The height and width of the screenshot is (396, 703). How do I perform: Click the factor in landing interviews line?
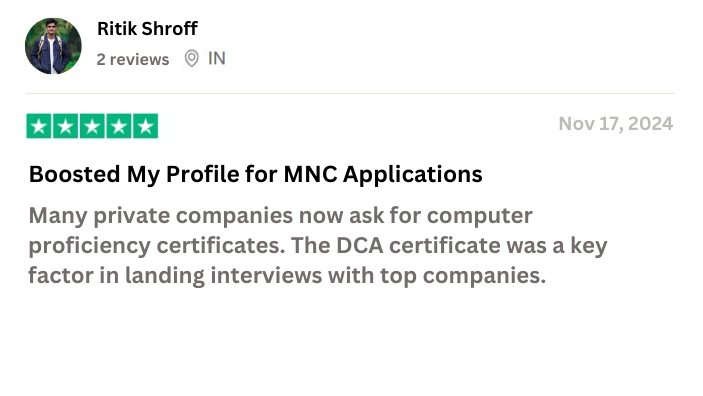point(287,275)
